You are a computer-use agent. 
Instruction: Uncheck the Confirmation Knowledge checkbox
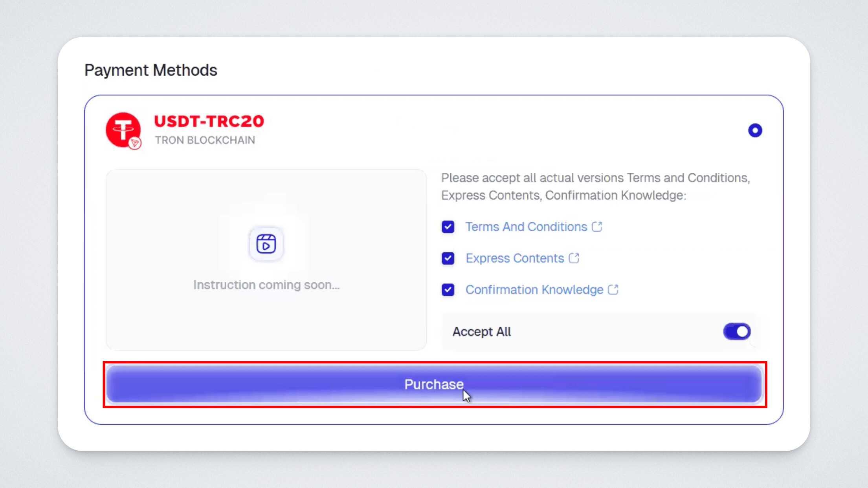[448, 290]
